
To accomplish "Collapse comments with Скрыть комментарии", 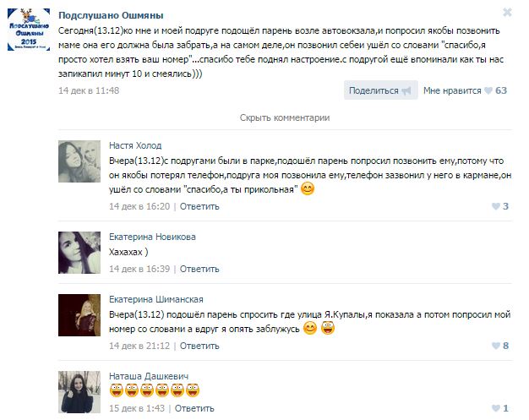I will pos(285,117).
